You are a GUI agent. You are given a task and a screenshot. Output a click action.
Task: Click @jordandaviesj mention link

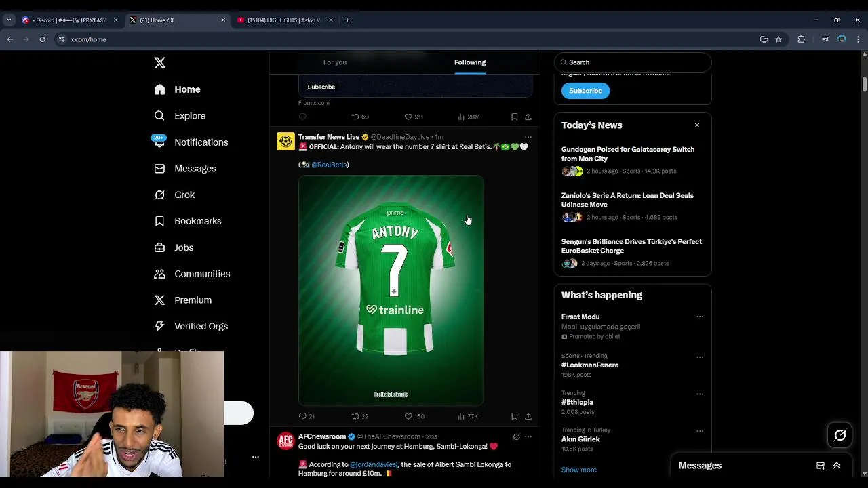tap(374, 465)
